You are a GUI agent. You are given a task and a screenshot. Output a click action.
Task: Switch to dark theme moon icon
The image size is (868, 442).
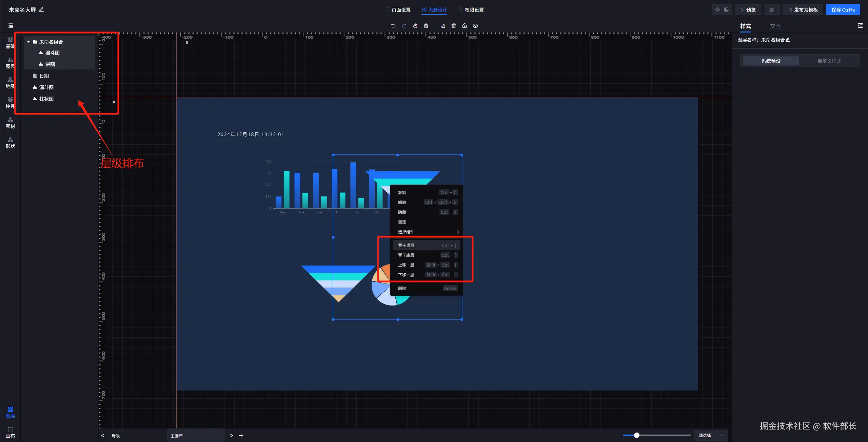click(x=726, y=9)
